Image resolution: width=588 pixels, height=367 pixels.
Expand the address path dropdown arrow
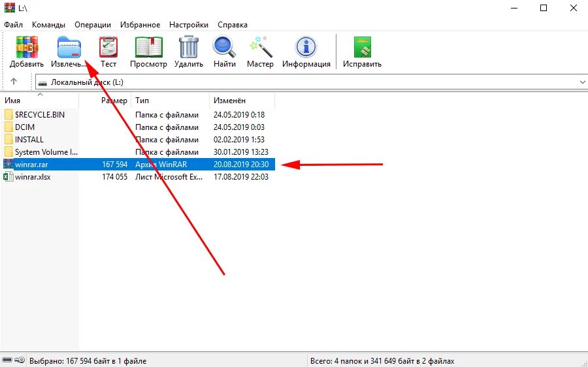[x=582, y=82]
